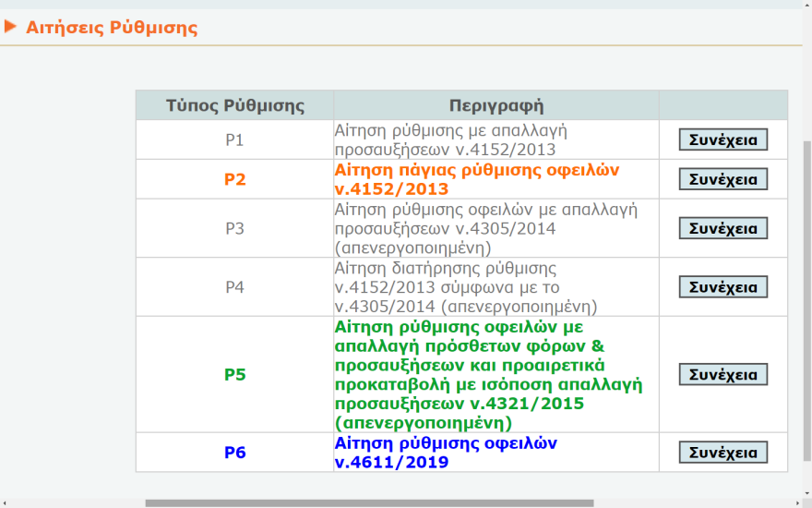Viewport: 812px width, 508px height.
Task: Click the green P5 description for ν.4321/2015
Action: point(489,374)
